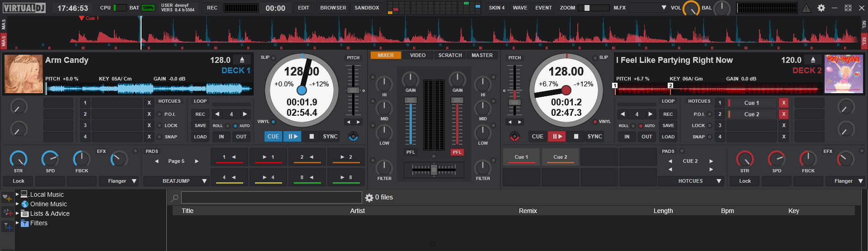Adjust Deck 1 pitch fader
Screen dimensions: 868x251
(353, 90)
